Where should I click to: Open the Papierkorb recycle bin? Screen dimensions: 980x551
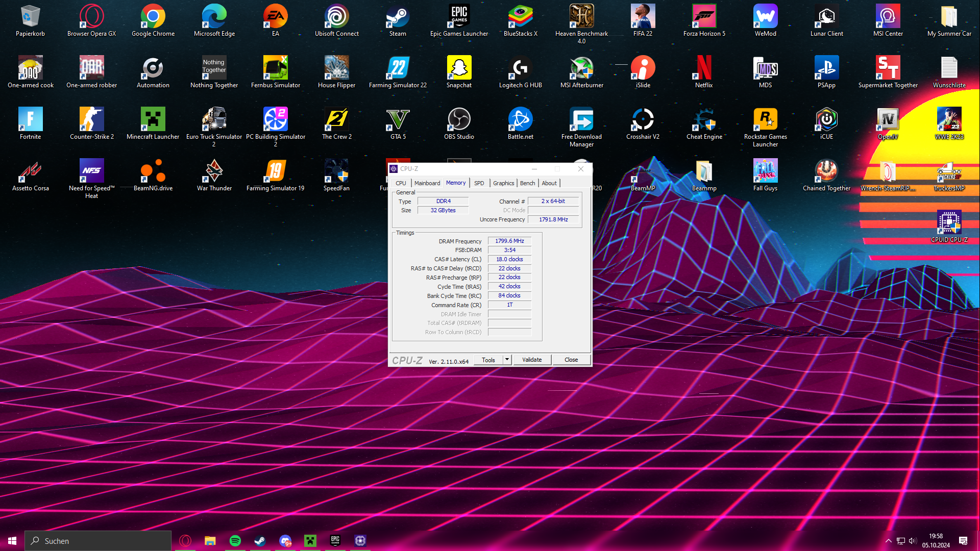point(30,16)
